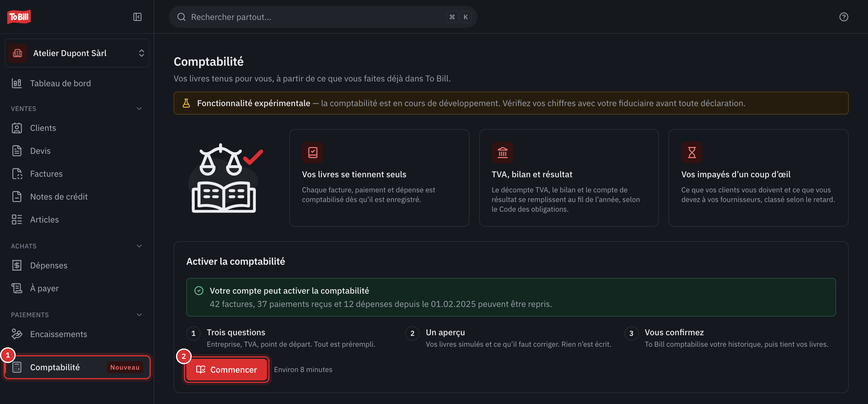Click the Articles list icon

[17, 219]
